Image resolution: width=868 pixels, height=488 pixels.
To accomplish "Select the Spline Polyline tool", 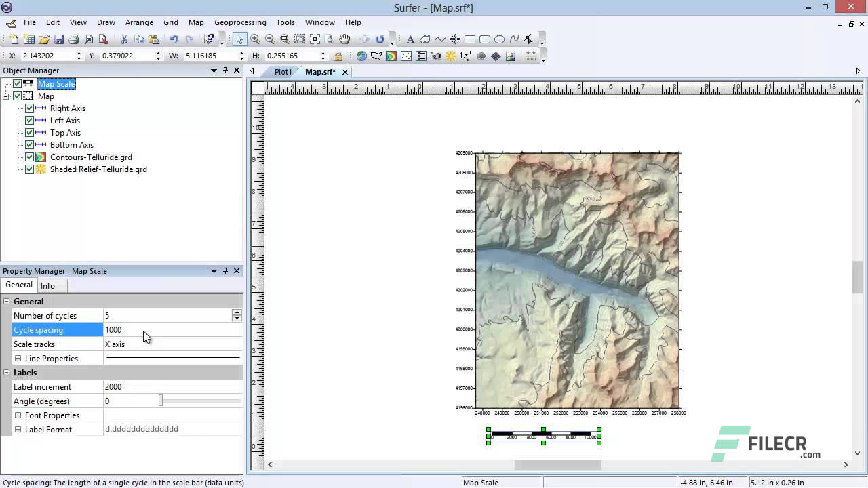I will [515, 39].
